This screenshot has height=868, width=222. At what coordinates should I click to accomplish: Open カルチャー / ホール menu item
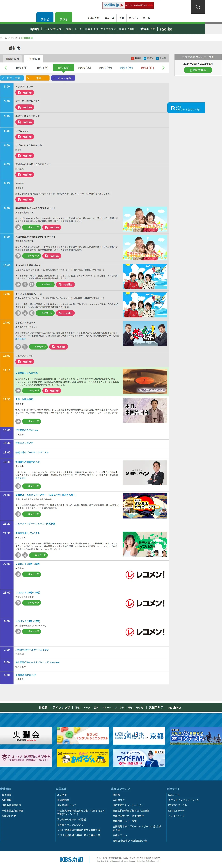140,18
